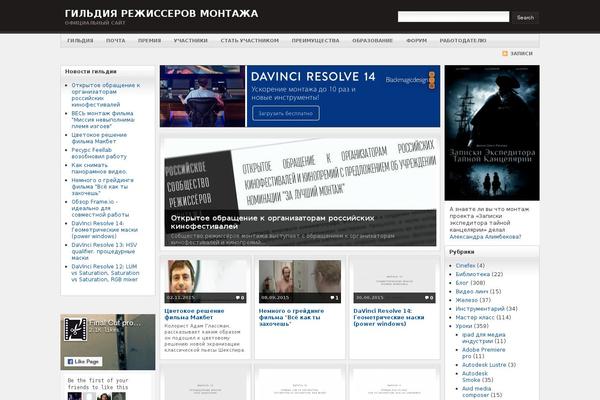
Task: Click the Загрузить бесплатно banner button
Action: [x=286, y=113]
